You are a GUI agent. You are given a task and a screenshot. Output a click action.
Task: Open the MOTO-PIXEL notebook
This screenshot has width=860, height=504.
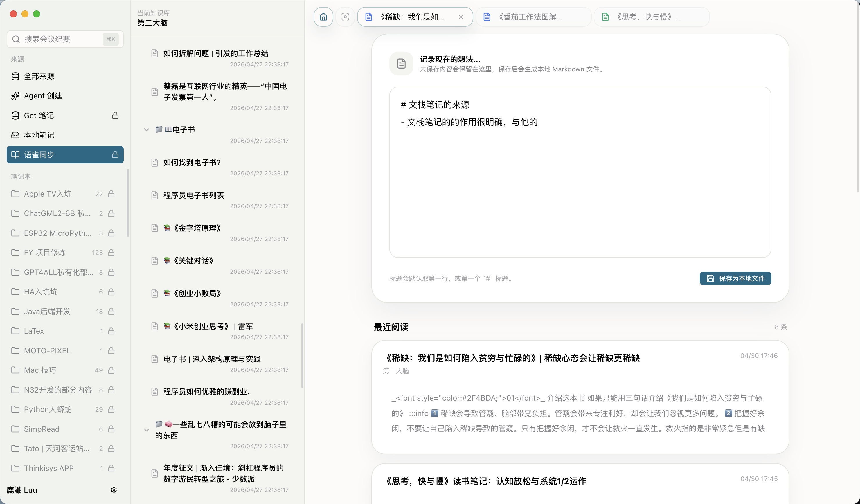[63, 351]
